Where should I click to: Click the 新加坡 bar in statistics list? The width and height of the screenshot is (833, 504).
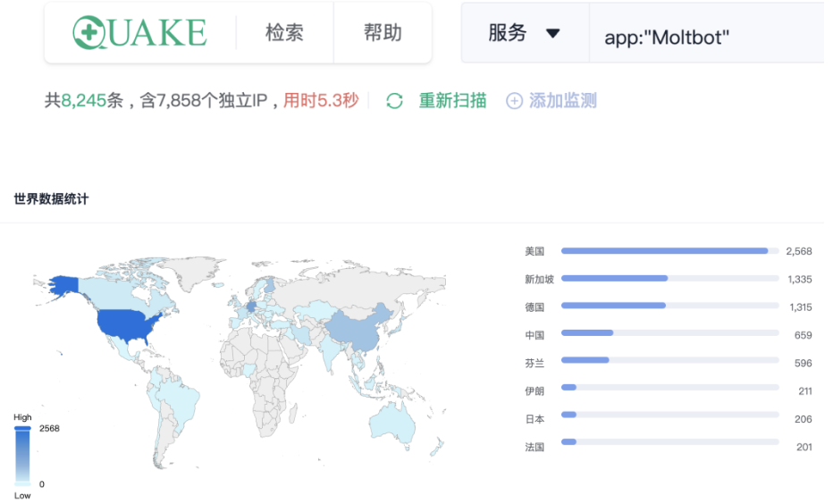615,279
